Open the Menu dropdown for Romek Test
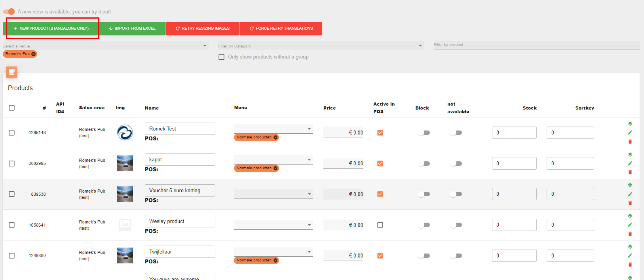Screen dimensions: 644x280 [273, 129]
